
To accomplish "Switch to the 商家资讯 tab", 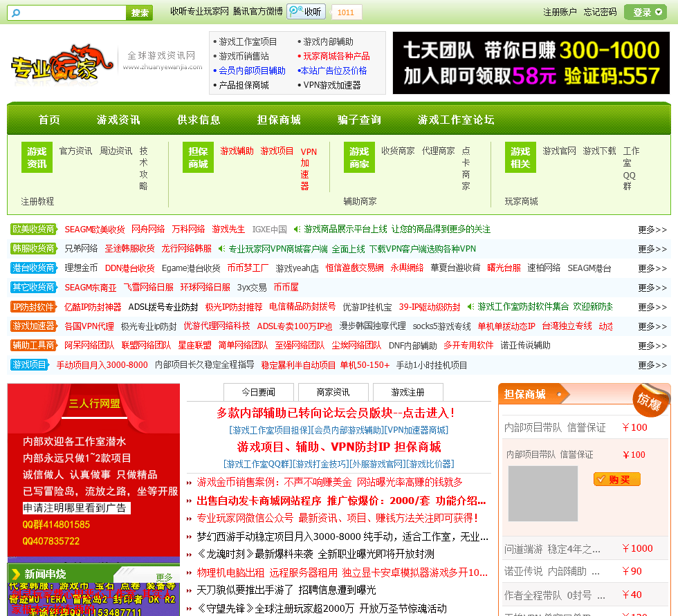I will [x=333, y=392].
